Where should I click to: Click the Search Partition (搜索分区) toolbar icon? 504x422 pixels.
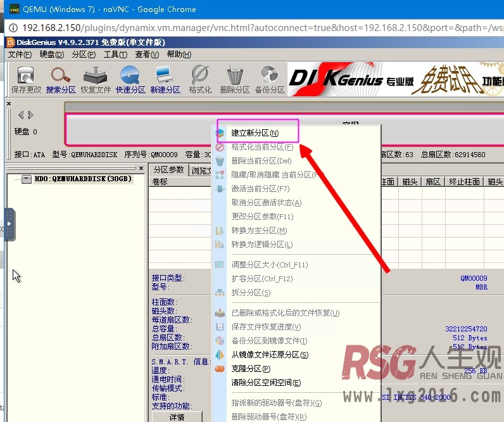pos(61,80)
